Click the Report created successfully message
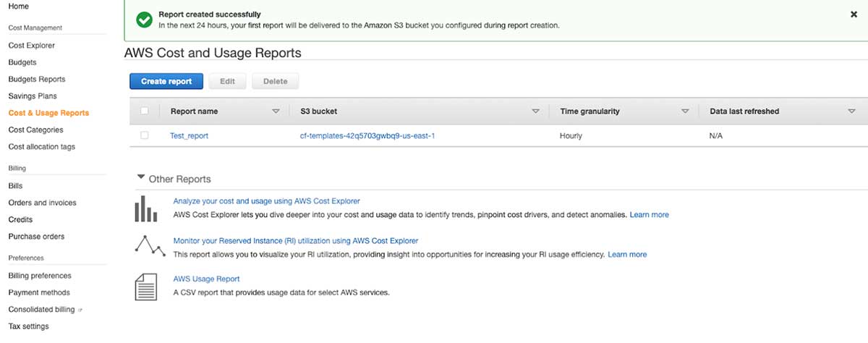Screen dimensions: 868x343 [210, 14]
